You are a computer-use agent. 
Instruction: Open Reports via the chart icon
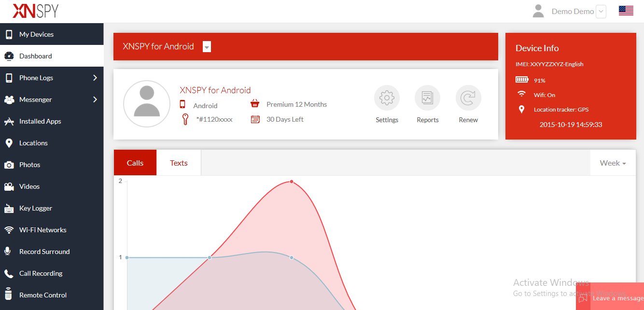(427, 98)
